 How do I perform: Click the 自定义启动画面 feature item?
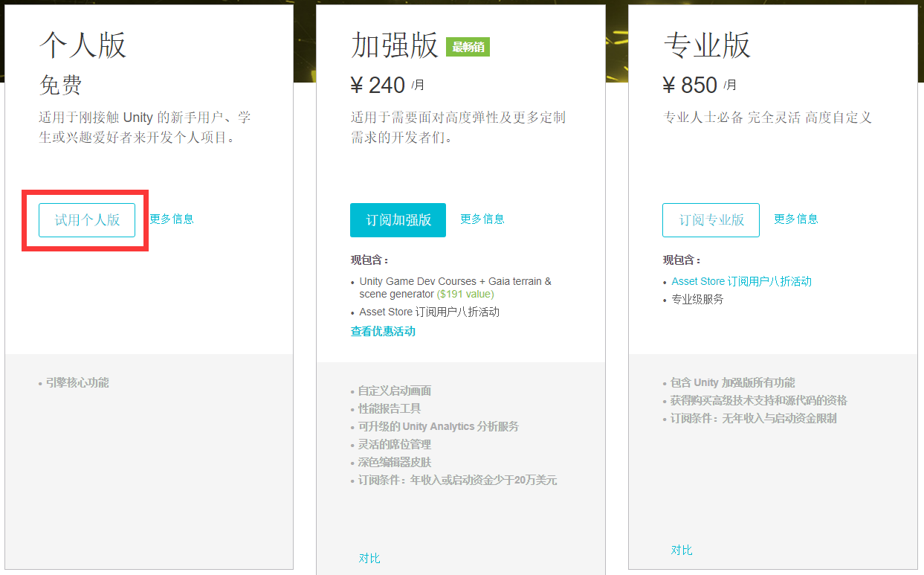pos(394,391)
